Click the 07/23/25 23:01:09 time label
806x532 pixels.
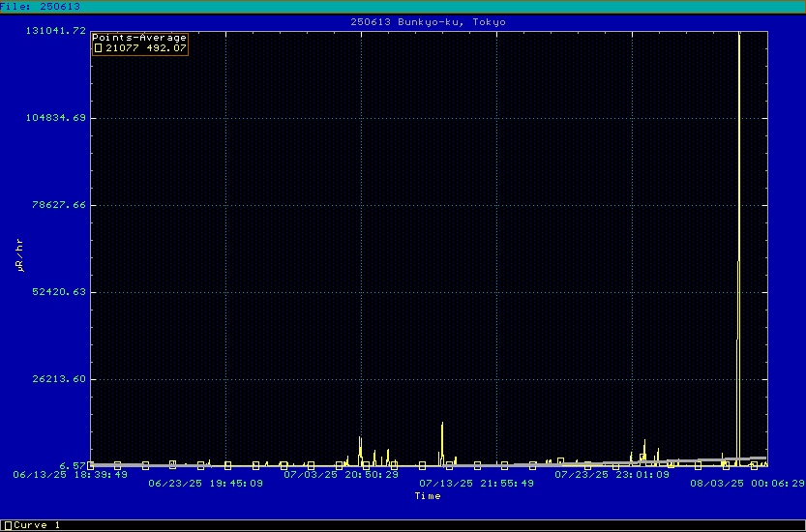click(612, 475)
